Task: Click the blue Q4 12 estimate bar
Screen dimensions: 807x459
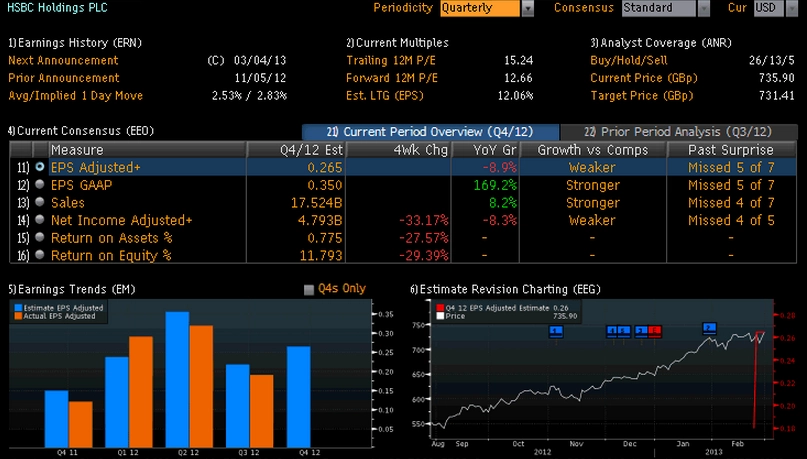Action: [299, 397]
